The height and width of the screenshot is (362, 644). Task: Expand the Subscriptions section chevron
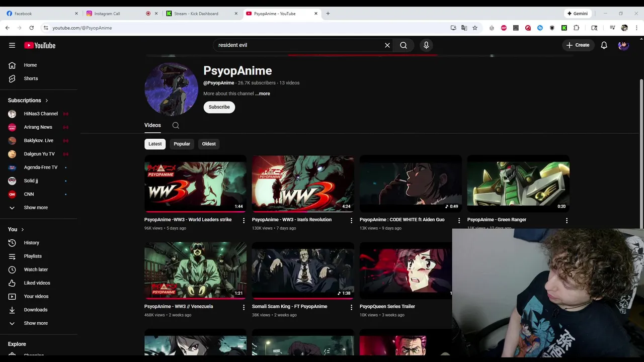[47, 101]
